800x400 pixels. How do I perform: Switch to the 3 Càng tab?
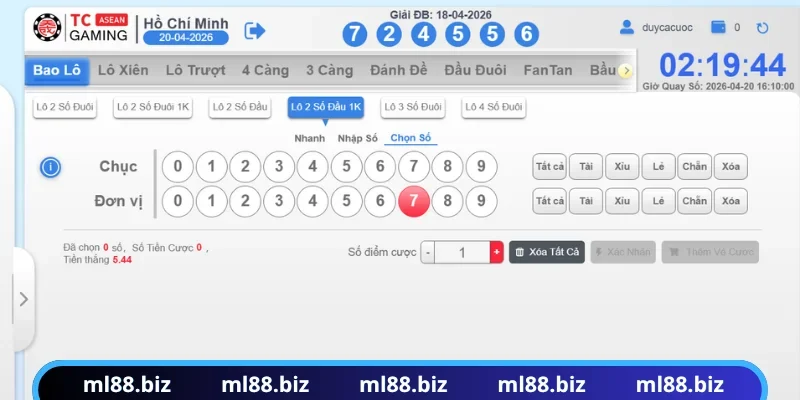(x=330, y=70)
